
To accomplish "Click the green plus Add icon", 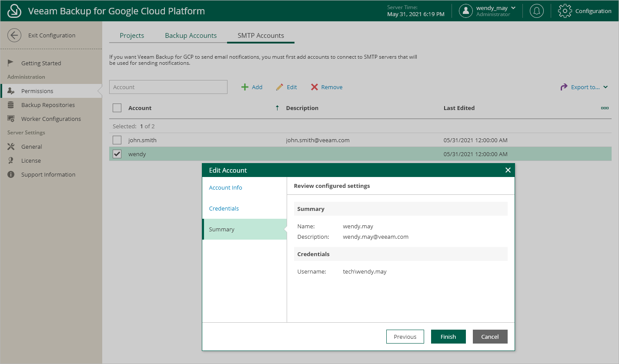I will coord(245,87).
